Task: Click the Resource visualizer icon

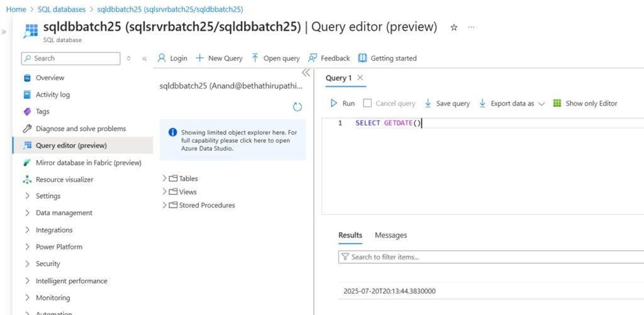Action: (x=27, y=179)
